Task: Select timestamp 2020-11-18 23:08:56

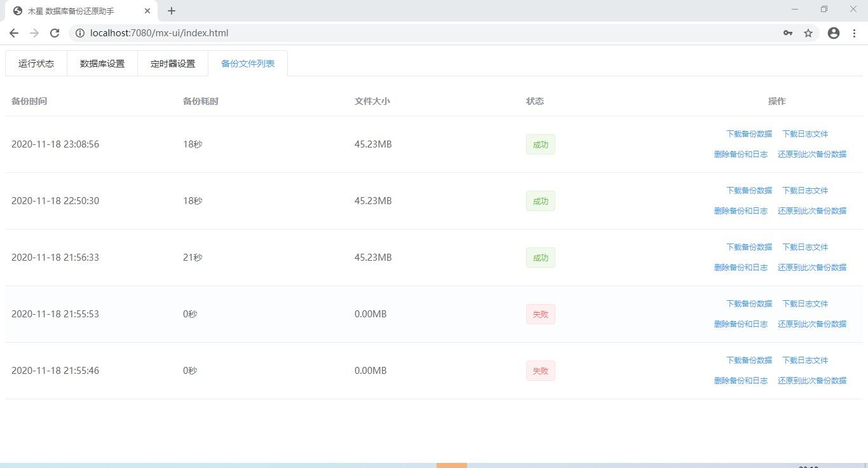Action: coord(55,144)
